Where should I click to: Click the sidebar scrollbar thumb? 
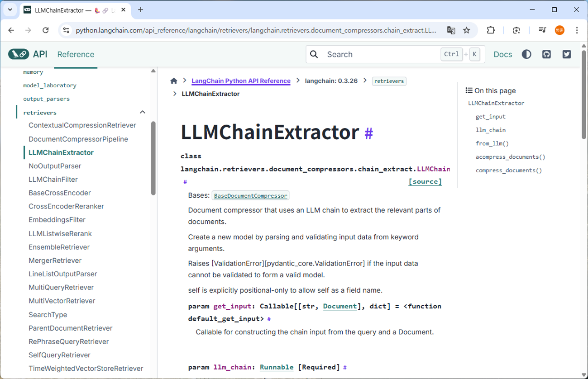tap(153, 158)
